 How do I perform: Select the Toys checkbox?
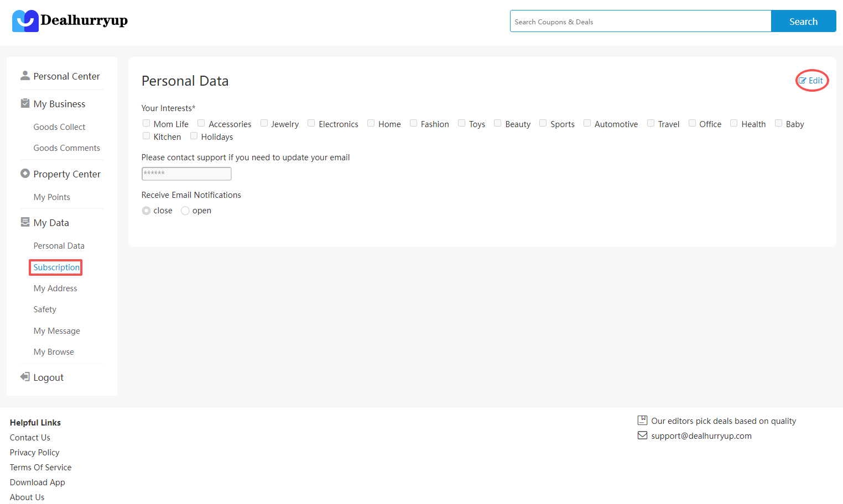point(462,123)
